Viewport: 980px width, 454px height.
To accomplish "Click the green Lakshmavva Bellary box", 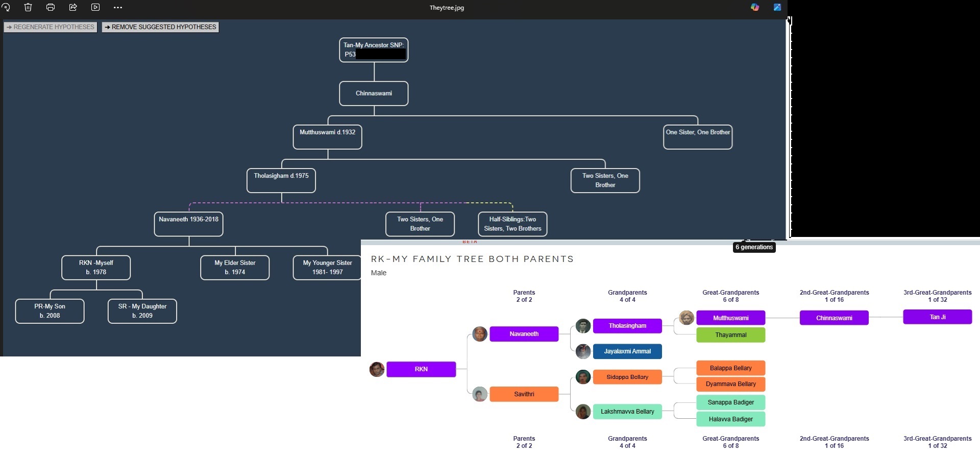I will [627, 412].
